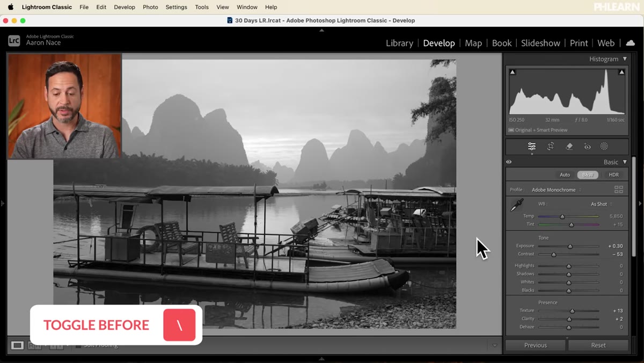644x363 pixels.
Task: Toggle highlight clipping indicator in histogram
Action: pos(621,72)
